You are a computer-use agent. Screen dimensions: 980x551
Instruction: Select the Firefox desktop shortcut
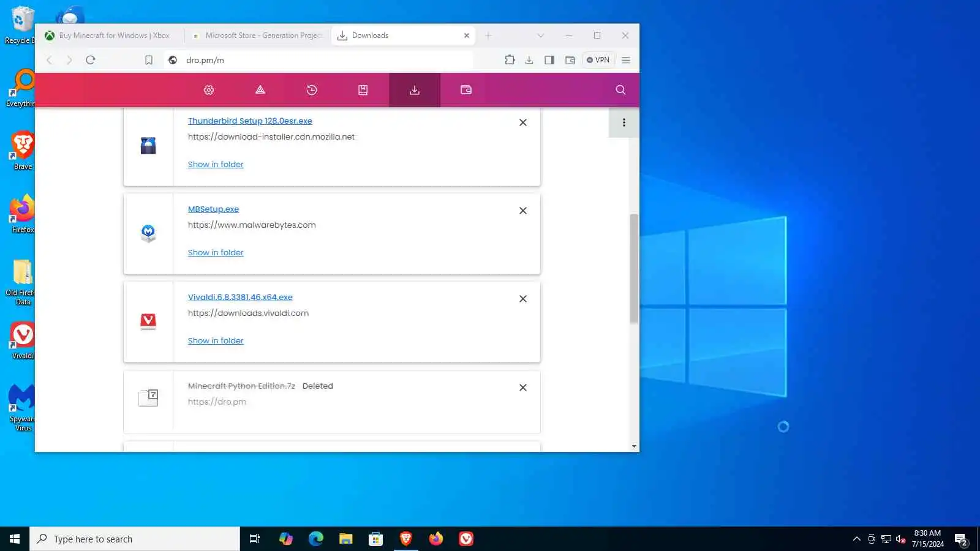pyautogui.click(x=23, y=214)
